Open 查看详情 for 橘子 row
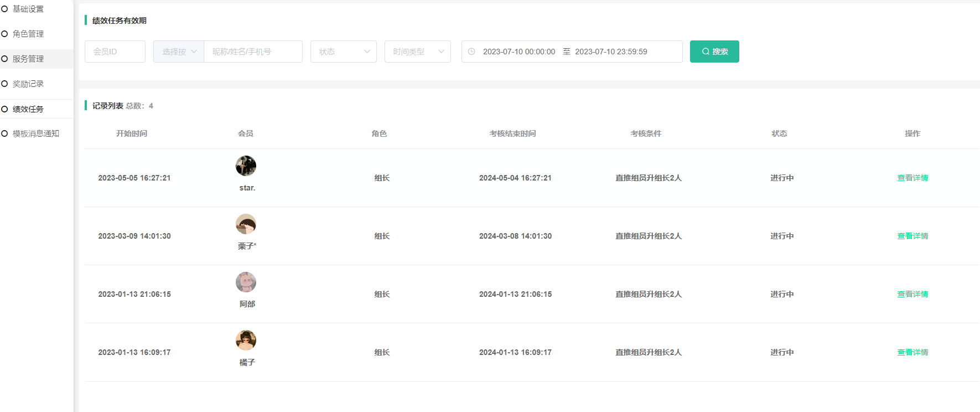980x412 pixels. (912, 352)
